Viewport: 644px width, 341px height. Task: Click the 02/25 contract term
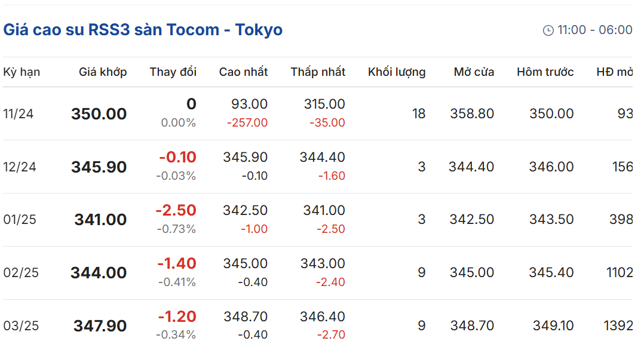pyautogui.click(x=21, y=273)
